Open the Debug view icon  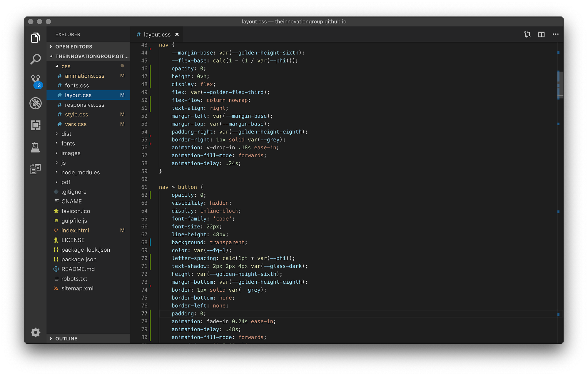(36, 103)
